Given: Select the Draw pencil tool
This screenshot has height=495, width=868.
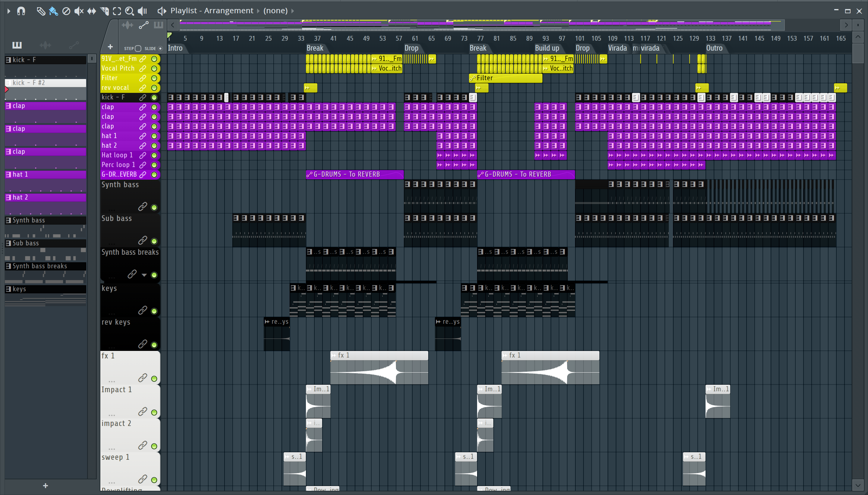Looking at the screenshot, I should point(41,11).
